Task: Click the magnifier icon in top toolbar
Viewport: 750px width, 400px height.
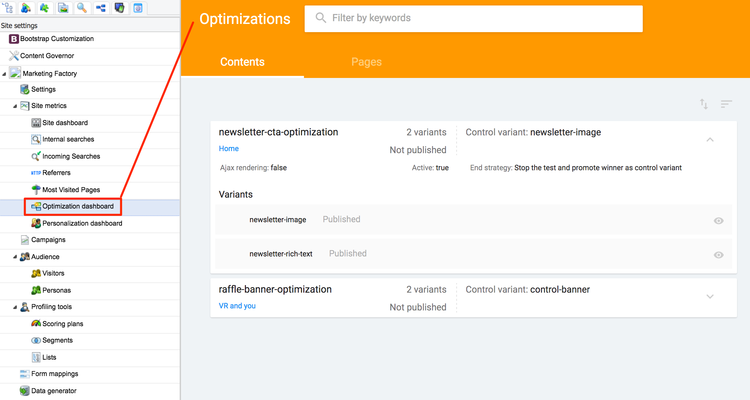Action: (82, 8)
